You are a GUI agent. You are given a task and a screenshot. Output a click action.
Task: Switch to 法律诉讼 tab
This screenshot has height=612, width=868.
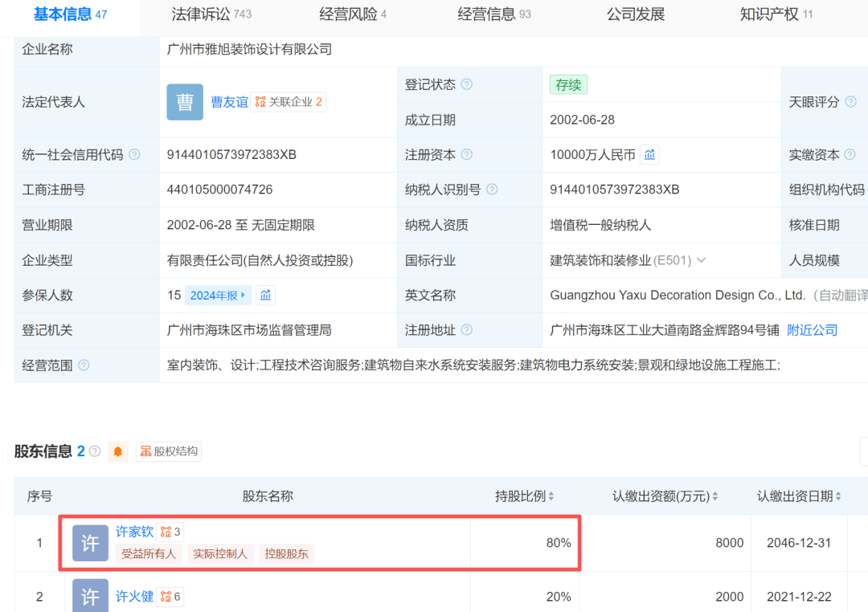211,14
